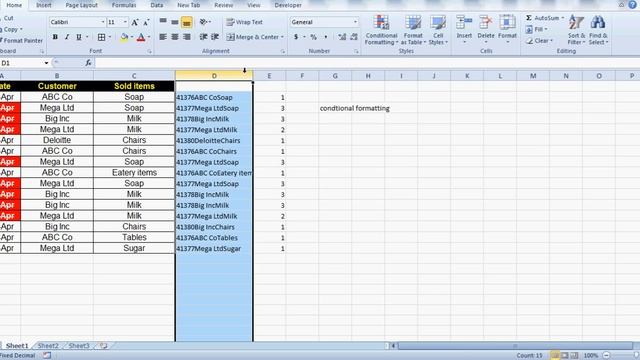Open the AutoSum dropdown arrow
The image size is (640, 360).
point(562,18)
